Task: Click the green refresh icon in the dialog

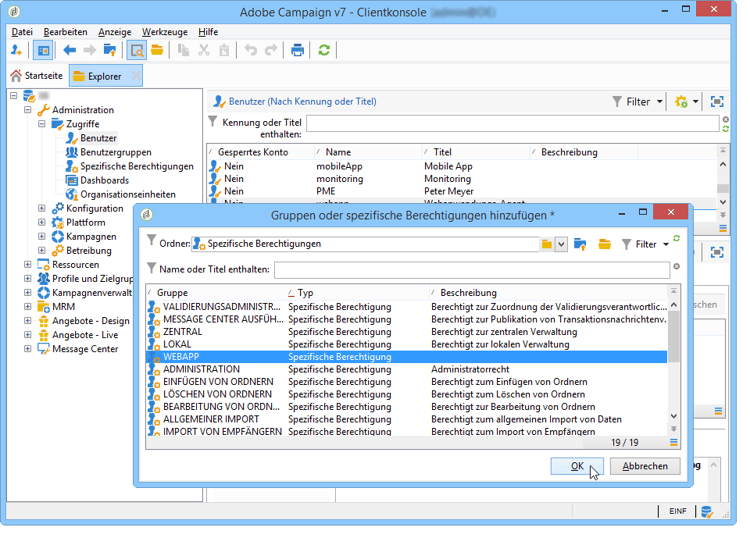Action: pyautogui.click(x=677, y=239)
